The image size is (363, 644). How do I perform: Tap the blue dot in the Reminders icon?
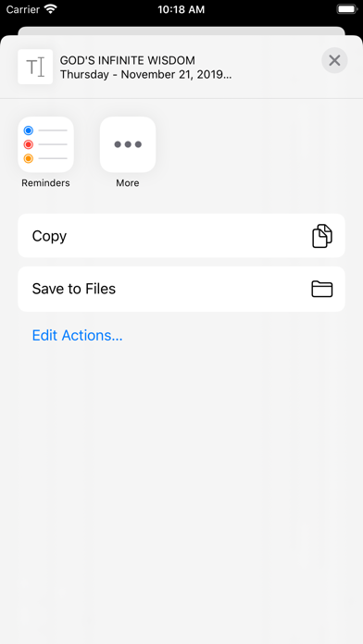(x=29, y=130)
